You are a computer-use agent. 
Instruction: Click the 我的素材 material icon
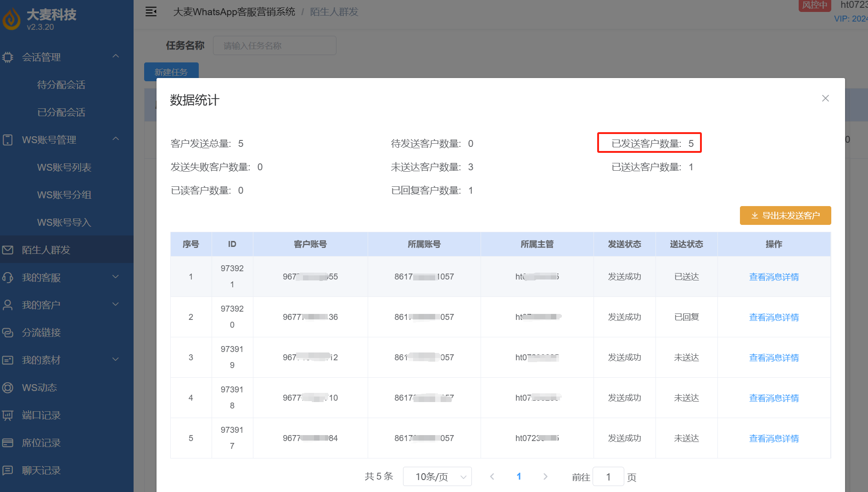coord(8,360)
